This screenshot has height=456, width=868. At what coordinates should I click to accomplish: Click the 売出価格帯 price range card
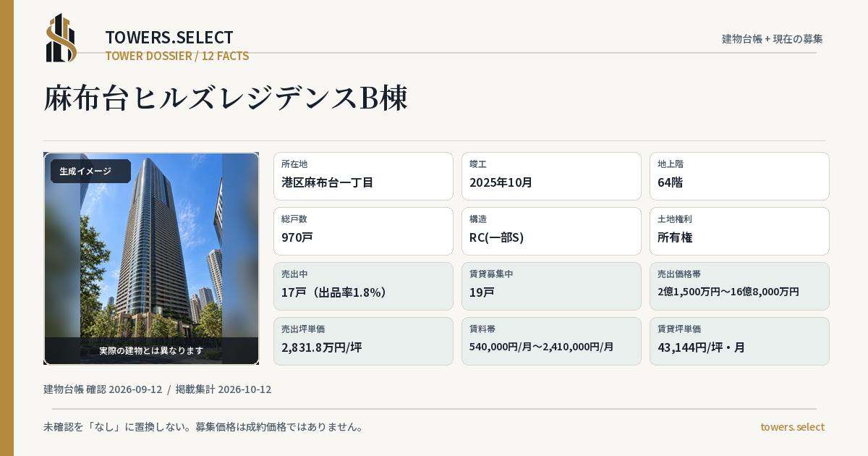[x=739, y=286]
